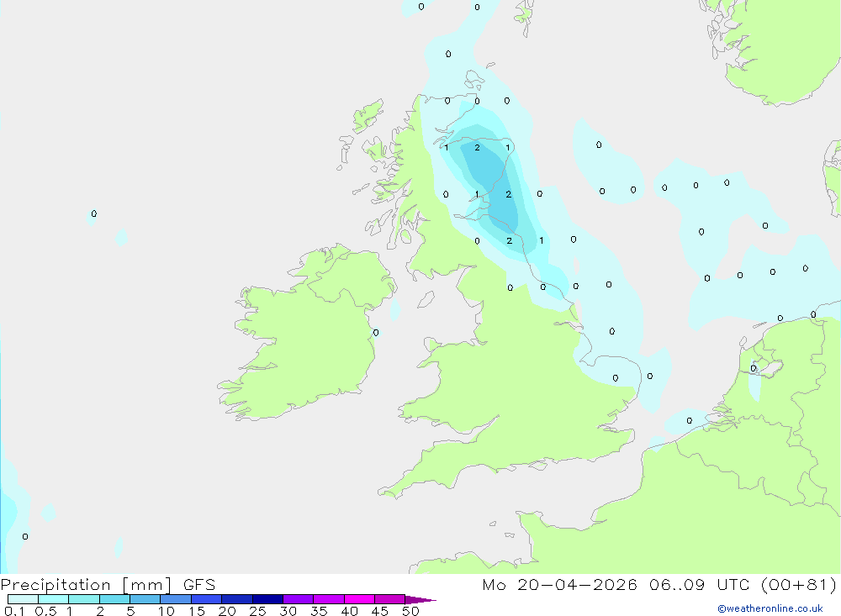Pick the 10–15 mm legend swatch
The width and height of the screenshot is (841, 616).
[176, 599]
